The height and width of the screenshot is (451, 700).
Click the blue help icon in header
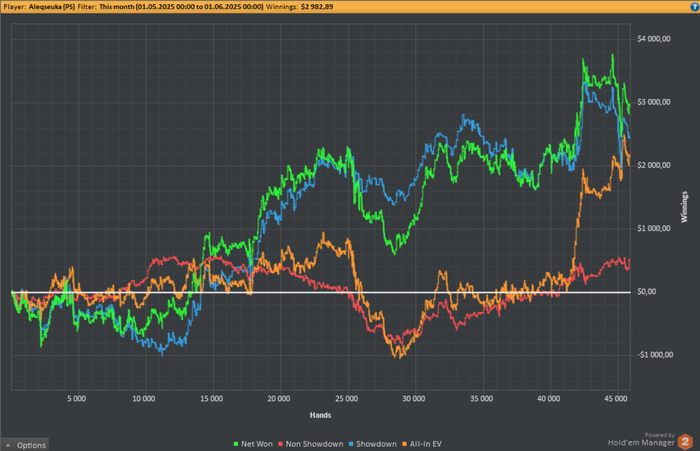[x=695, y=7]
